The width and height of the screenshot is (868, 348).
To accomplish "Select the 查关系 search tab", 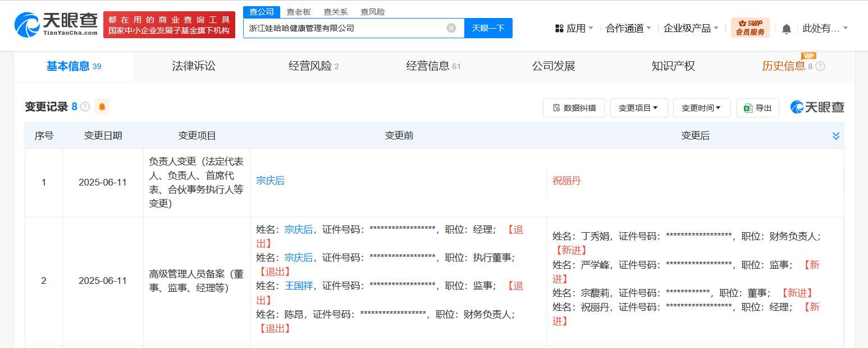I will (336, 12).
